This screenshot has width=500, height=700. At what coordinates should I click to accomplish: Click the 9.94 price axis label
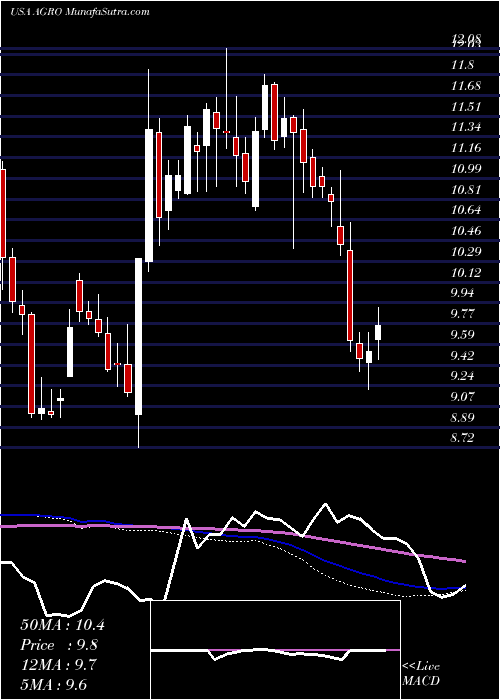[462, 293]
